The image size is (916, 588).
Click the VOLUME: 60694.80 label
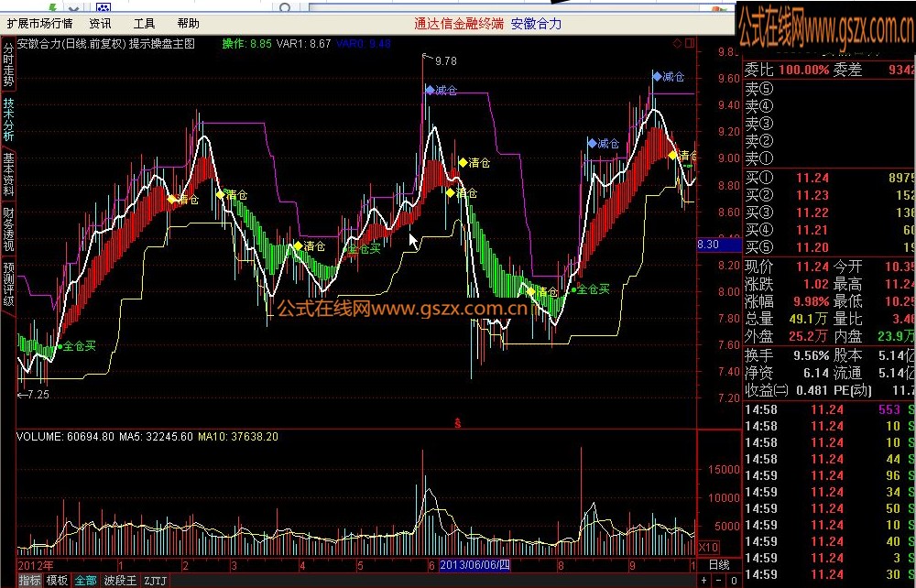pos(65,436)
